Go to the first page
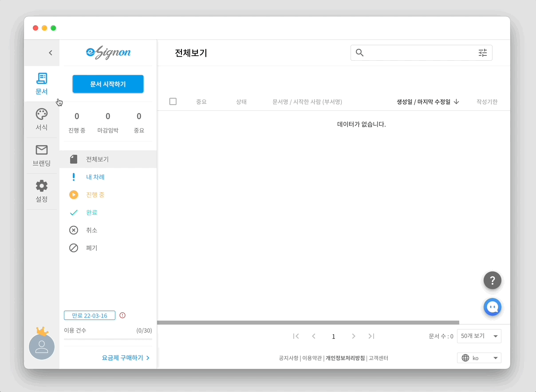The image size is (536, 392). click(296, 336)
